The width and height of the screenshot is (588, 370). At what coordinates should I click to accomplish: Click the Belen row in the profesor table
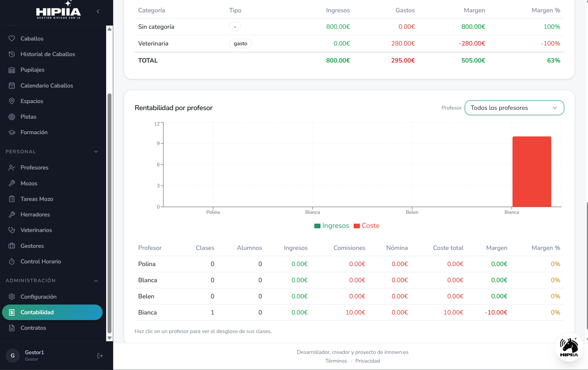click(349, 296)
